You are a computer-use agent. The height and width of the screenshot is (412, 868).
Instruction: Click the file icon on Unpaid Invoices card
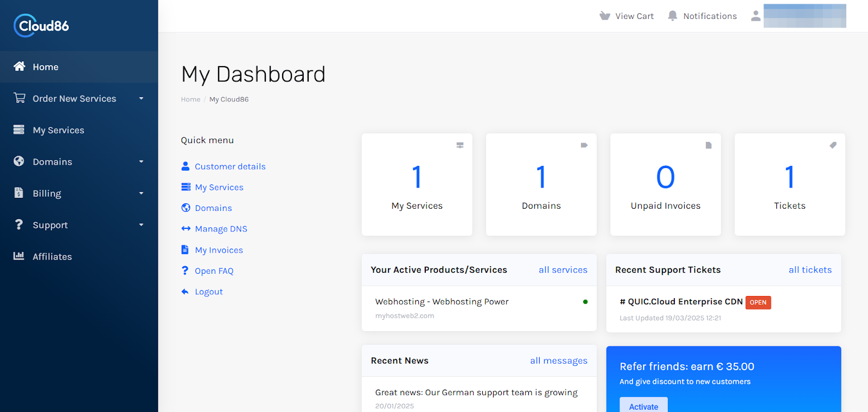click(x=709, y=145)
